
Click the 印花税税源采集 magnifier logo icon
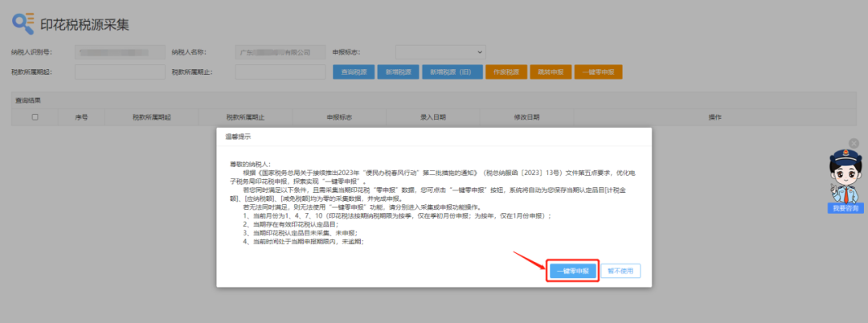click(23, 23)
